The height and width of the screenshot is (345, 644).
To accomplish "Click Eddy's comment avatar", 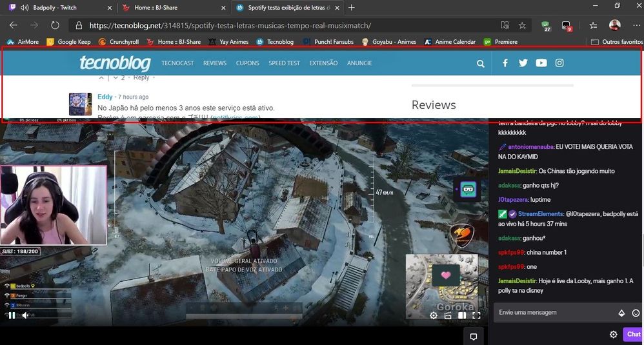I will point(80,104).
